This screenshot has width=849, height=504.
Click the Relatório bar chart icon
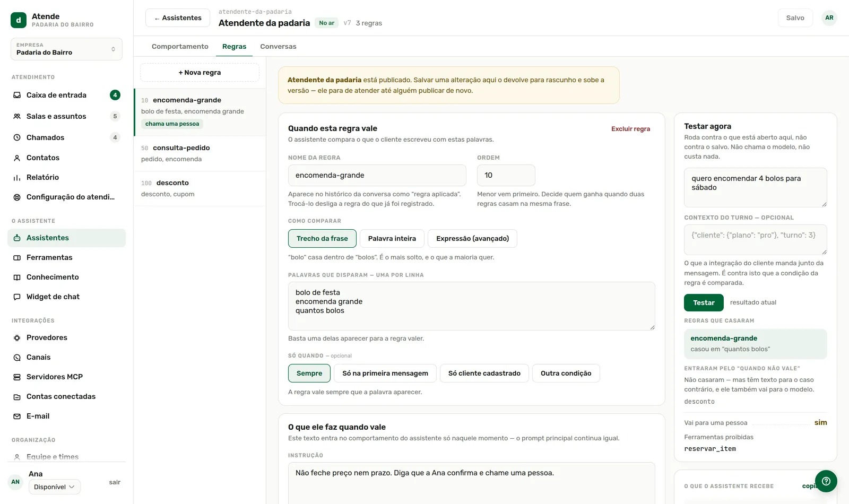[x=17, y=177]
